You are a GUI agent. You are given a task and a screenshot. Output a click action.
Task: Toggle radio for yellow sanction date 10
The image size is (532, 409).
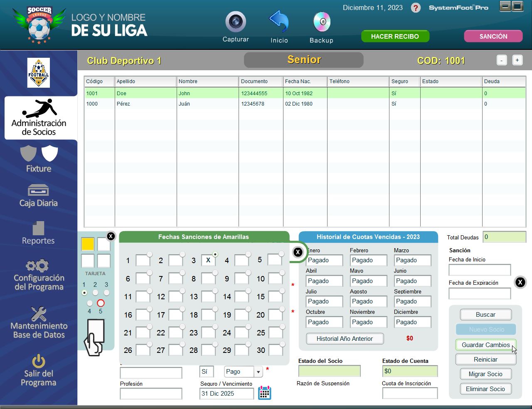tap(282, 273)
